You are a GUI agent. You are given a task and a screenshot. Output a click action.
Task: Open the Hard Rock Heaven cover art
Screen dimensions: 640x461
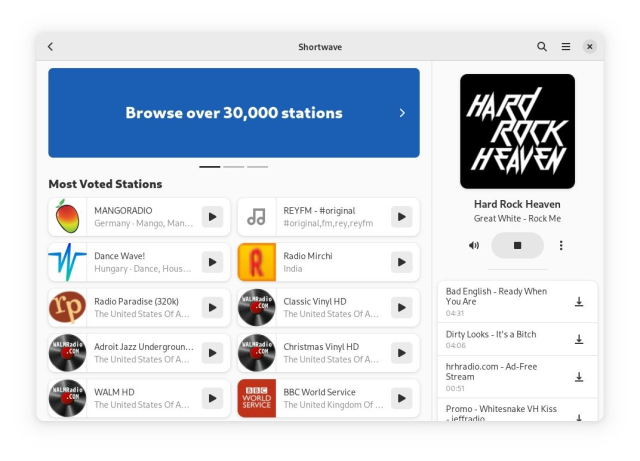coord(517,131)
